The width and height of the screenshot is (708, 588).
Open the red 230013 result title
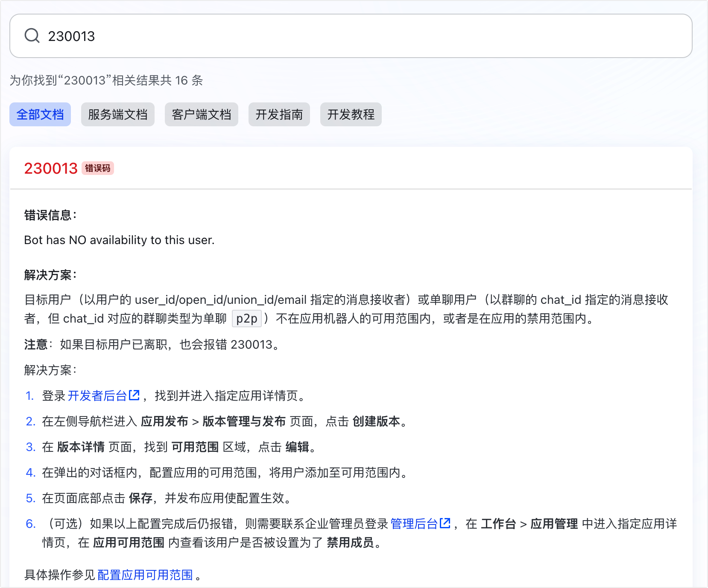point(51,169)
